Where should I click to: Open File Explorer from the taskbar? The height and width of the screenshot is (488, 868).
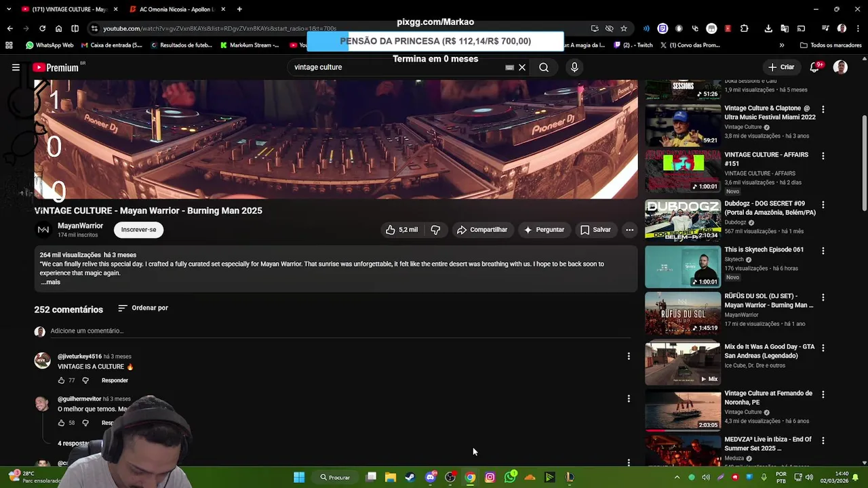coord(391,477)
